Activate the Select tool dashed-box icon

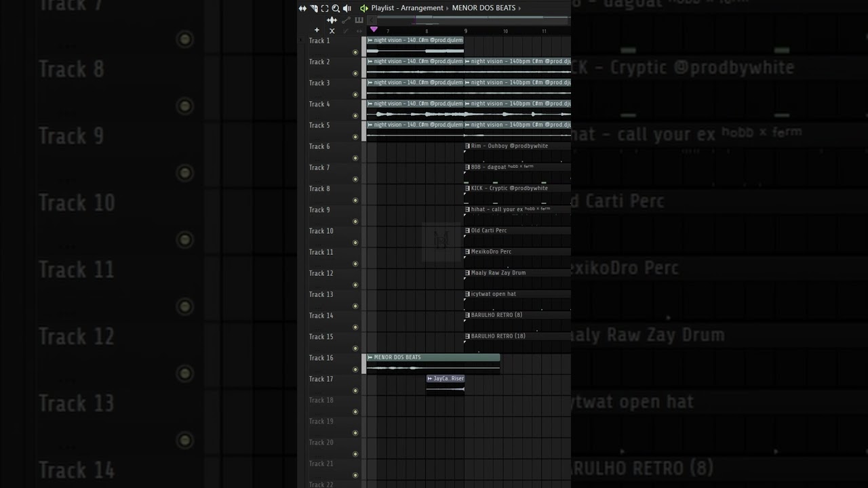[325, 8]
